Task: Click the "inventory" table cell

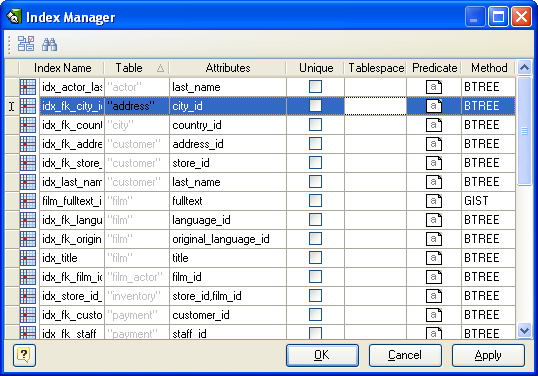Action: tap(137, 296)
